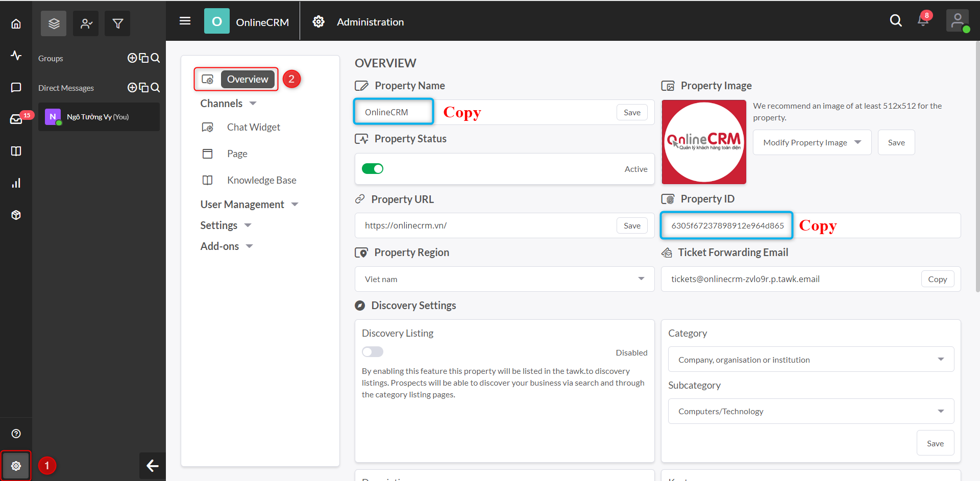Click the Property ID value field
980x481 pixels.
pyautogui.click(x=811, y=225)
